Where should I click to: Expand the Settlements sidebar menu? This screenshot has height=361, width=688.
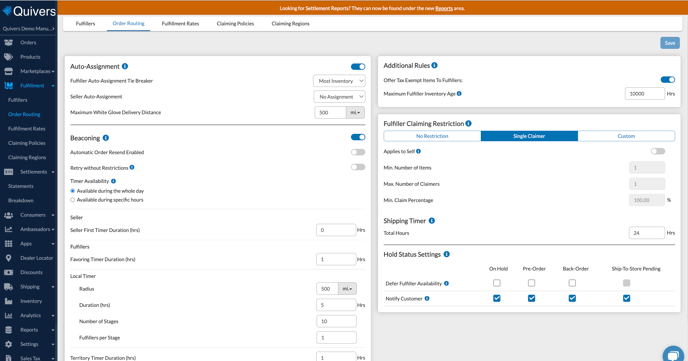coord(53,172)
